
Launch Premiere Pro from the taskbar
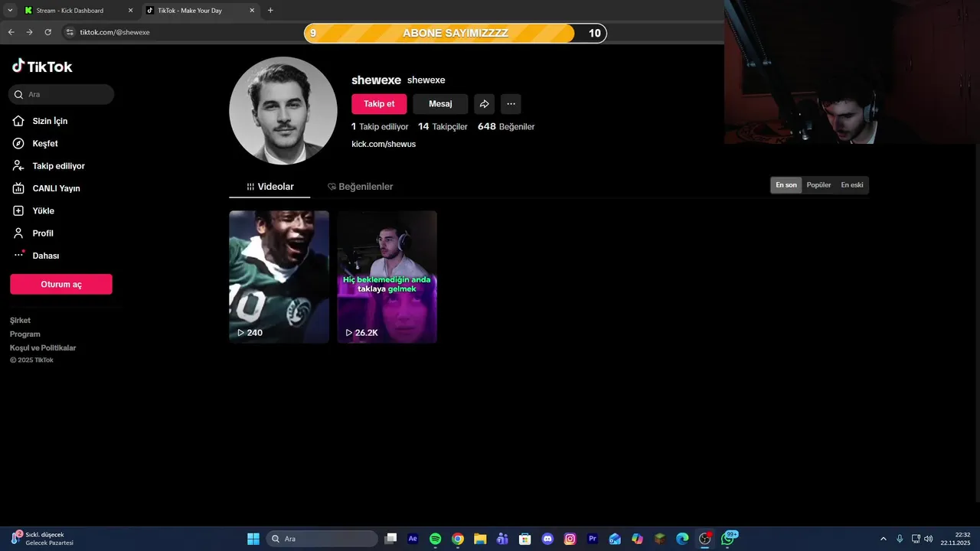tap(592, 539)
